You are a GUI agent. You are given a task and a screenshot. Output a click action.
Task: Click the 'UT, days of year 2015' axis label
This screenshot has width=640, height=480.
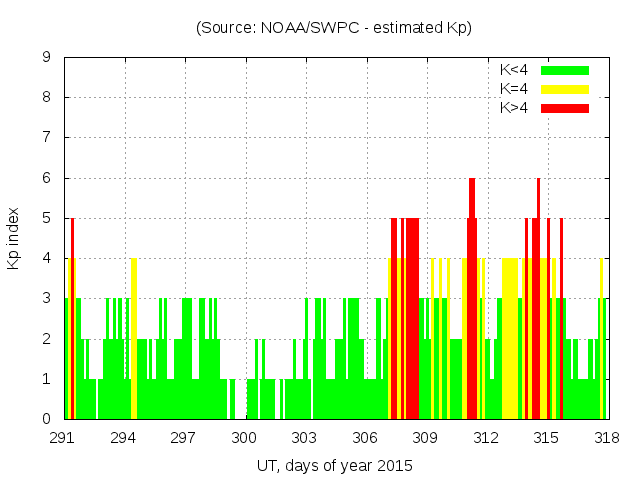tap(334, 465)
